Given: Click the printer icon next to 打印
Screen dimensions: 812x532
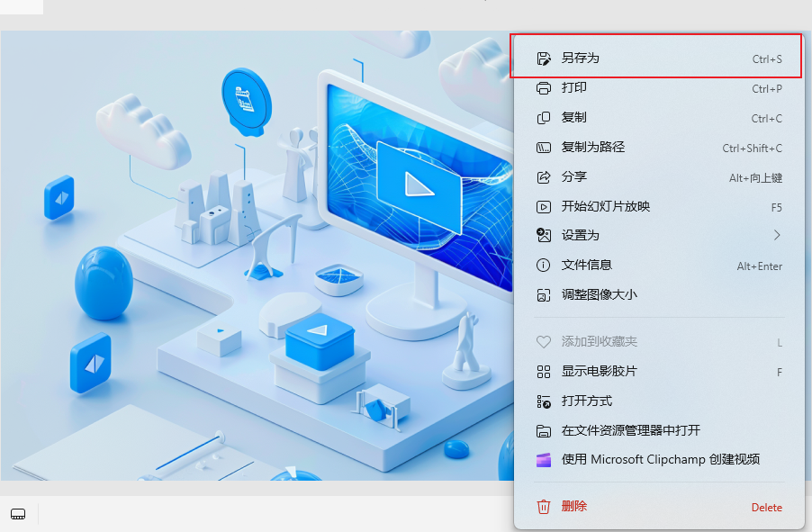Looking at the screenshot, I should point(544,88).
